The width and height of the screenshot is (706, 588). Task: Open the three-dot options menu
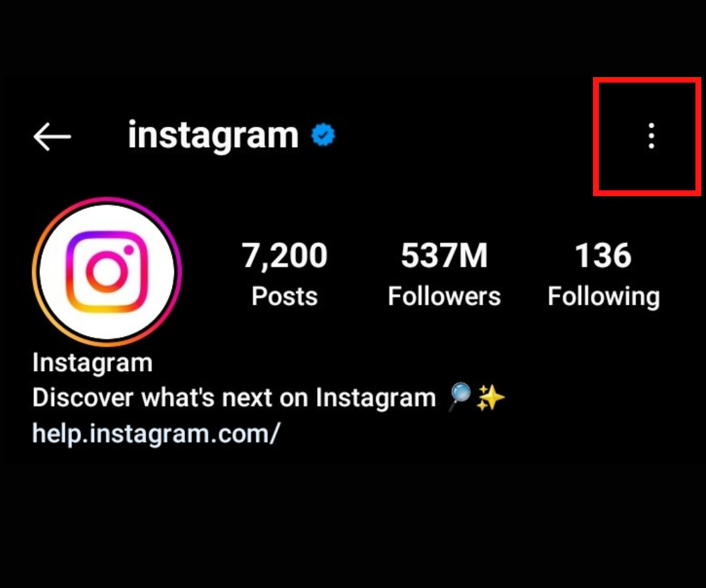pos(651,135)
